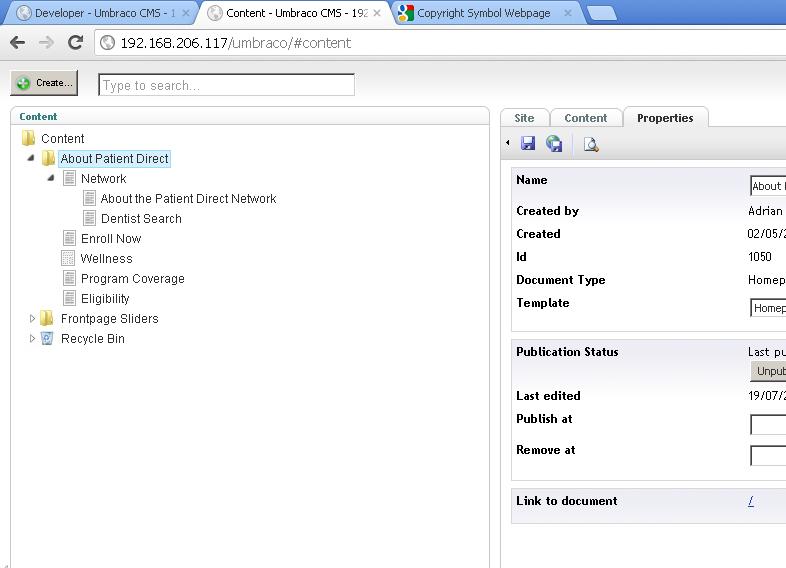This screenshot has width=786, height=568.
Task: Click the Content panel header title
Action: point(38,116)
